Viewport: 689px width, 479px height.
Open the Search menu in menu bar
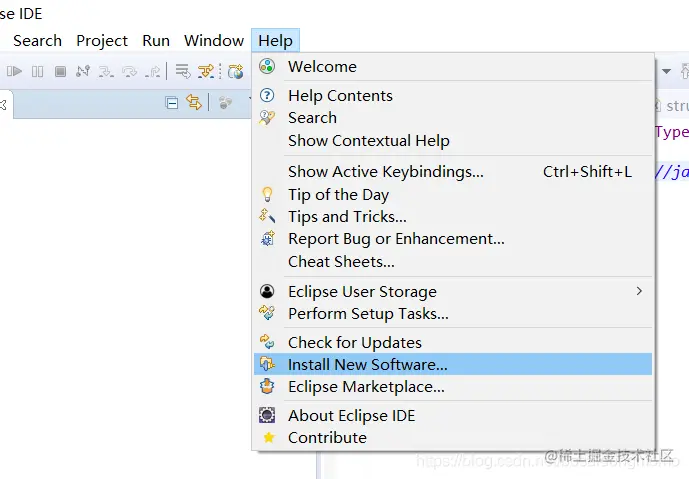[x=37, y=40]
